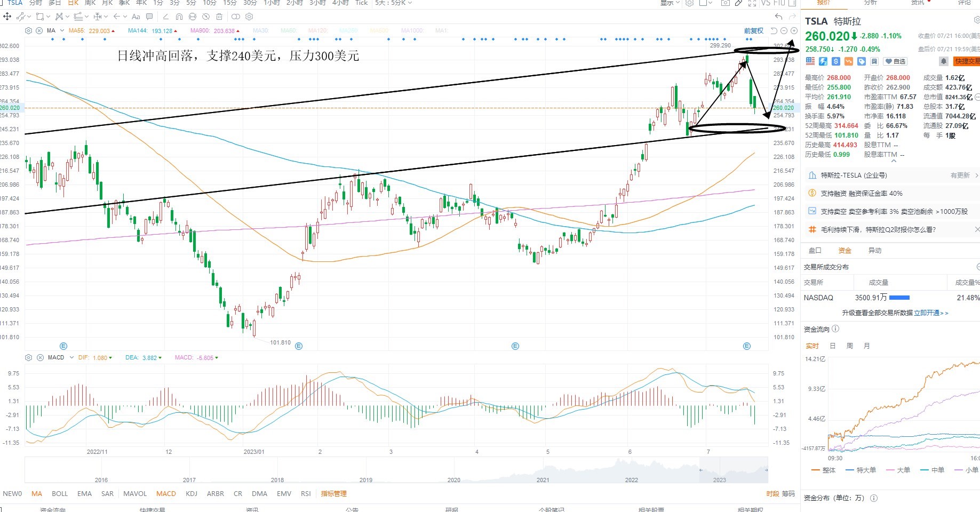The width and height of the screenshot is (980, 512).
Task: Open MA indicator settings gear
Action: pyautogui.click(x=29, y=30)
